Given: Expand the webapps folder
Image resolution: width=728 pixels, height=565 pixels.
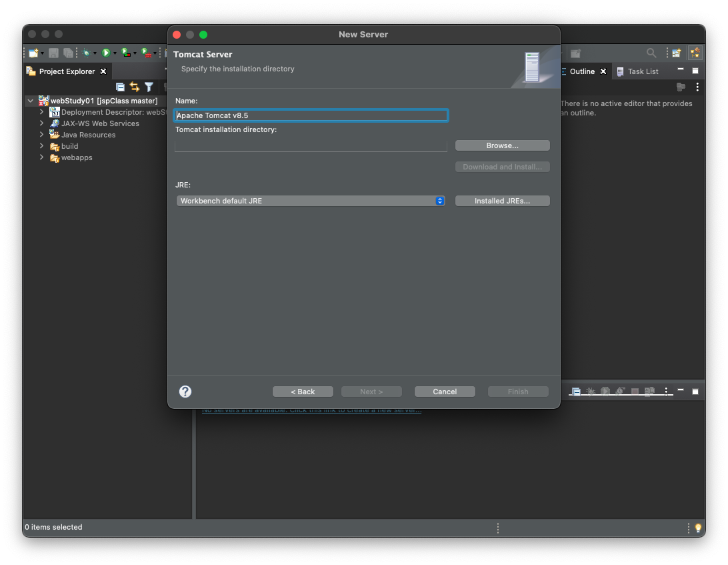Looking at the screenshot, I should coord(42,157).
